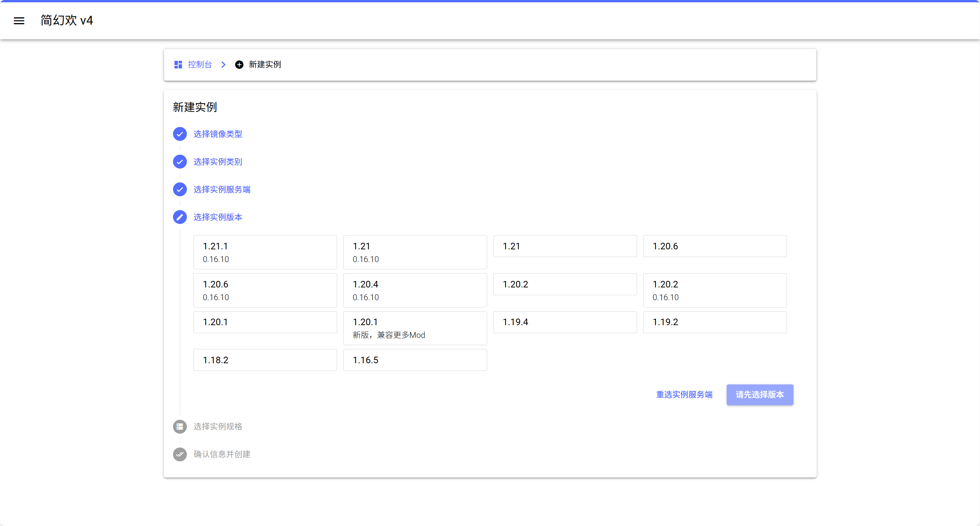Click 重选实例服务端 to reselect server type
980x526 pixels.
[x=684, y=394]
